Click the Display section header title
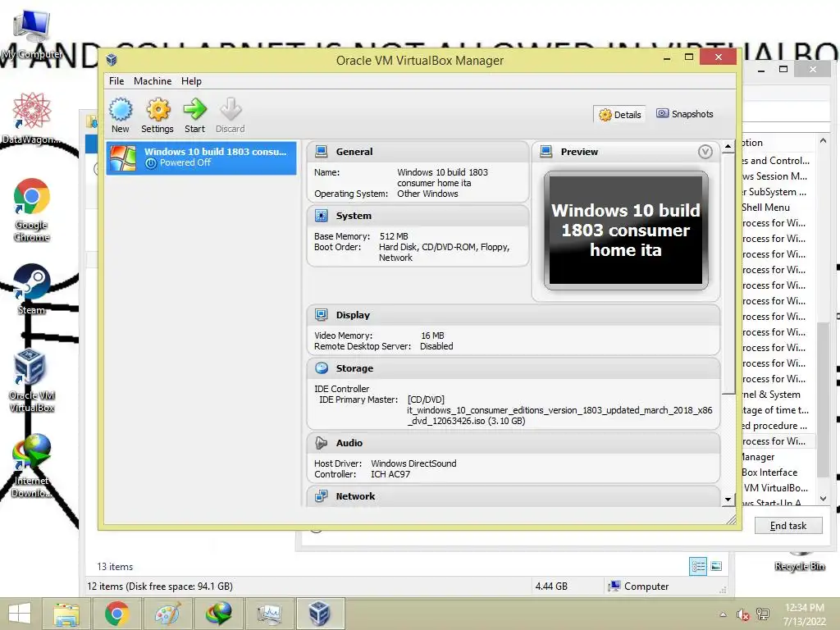This screenshot has height=630, width=840. [x=353, y=315]
